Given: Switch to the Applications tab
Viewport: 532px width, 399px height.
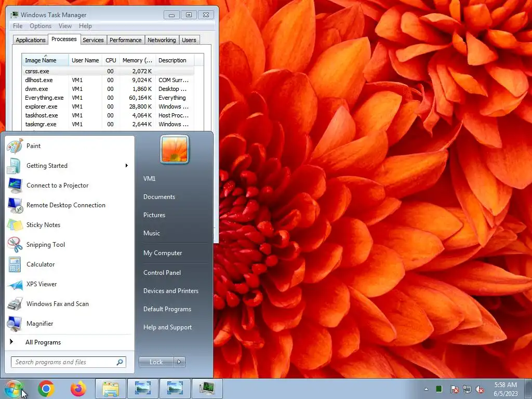Looking at the screenshot, I should 31,40.
